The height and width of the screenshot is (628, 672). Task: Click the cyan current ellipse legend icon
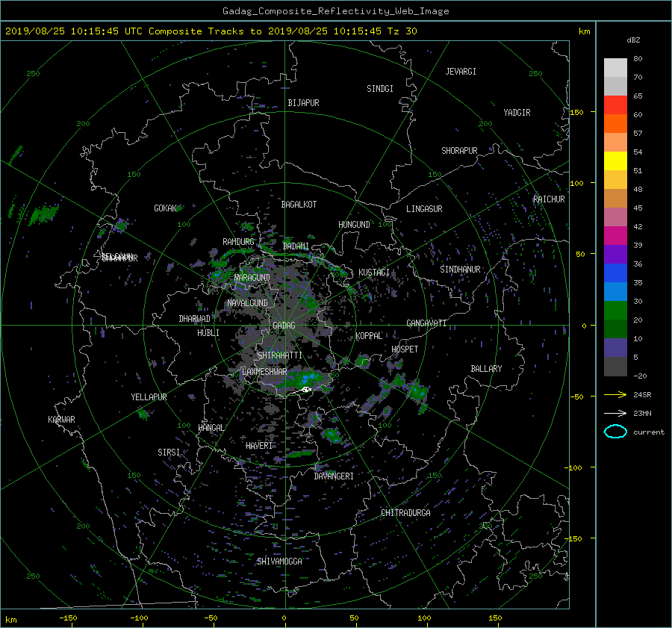click(615, 432)
